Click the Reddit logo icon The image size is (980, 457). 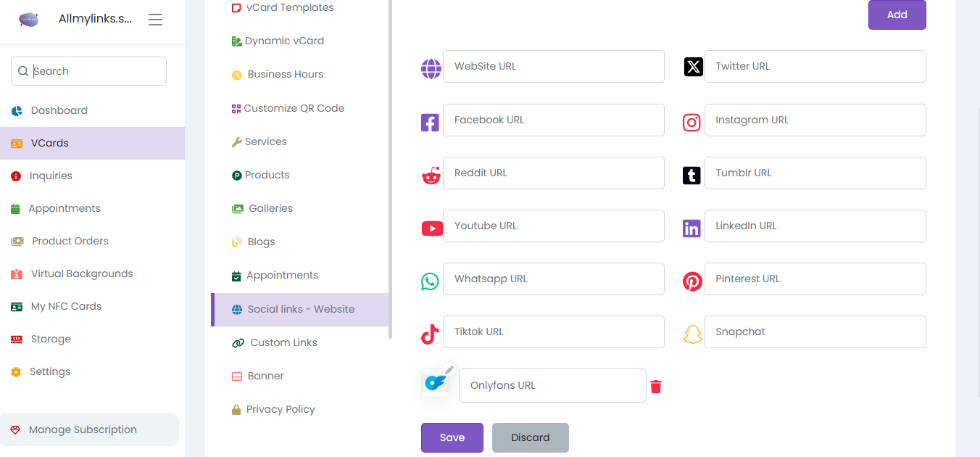coord(431,176)
